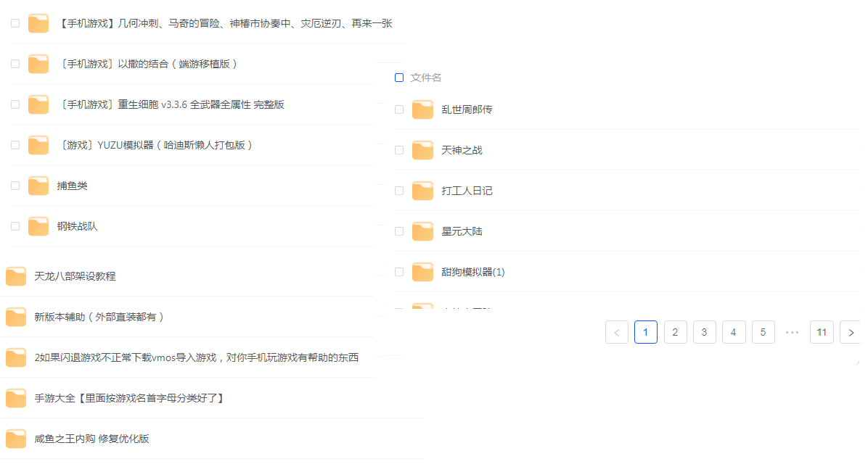Go to next page arrow
The image size is (868, 464).
851,332
